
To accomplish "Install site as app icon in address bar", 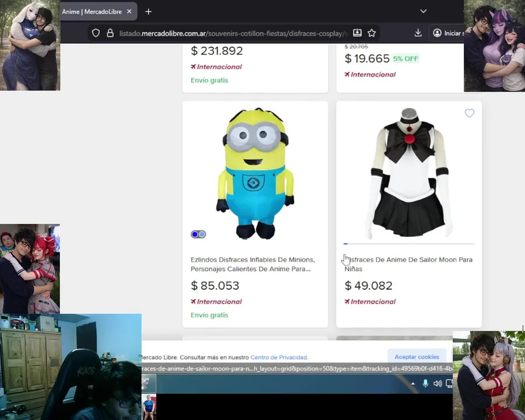I will (357, 33).
